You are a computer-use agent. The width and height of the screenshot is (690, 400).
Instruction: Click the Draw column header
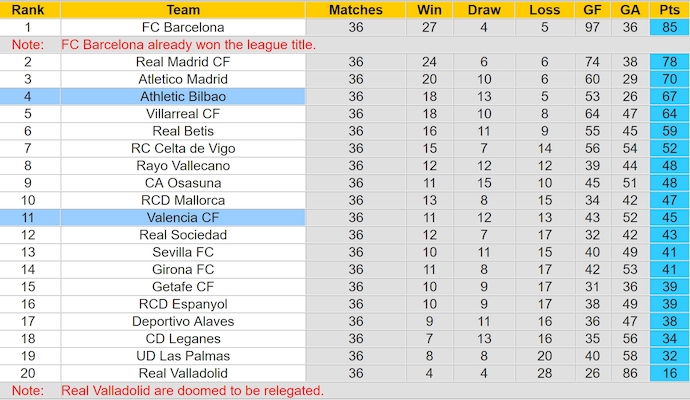[x=484, y=10]
